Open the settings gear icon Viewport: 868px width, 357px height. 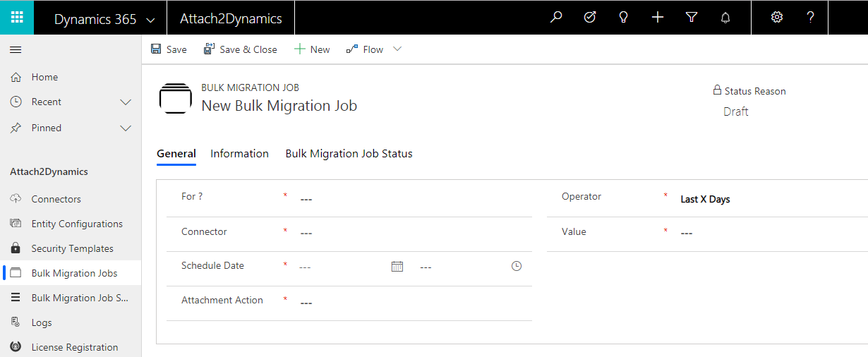[777, 18]
